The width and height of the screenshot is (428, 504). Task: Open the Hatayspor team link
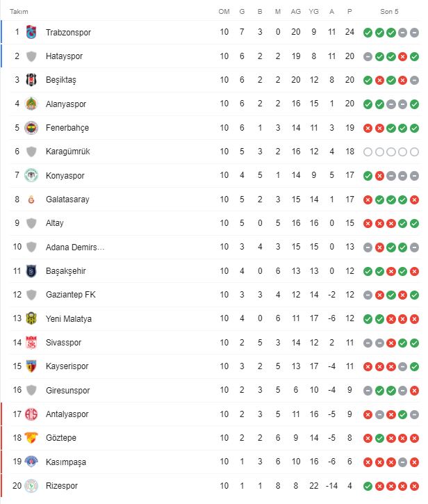(64, 56)
